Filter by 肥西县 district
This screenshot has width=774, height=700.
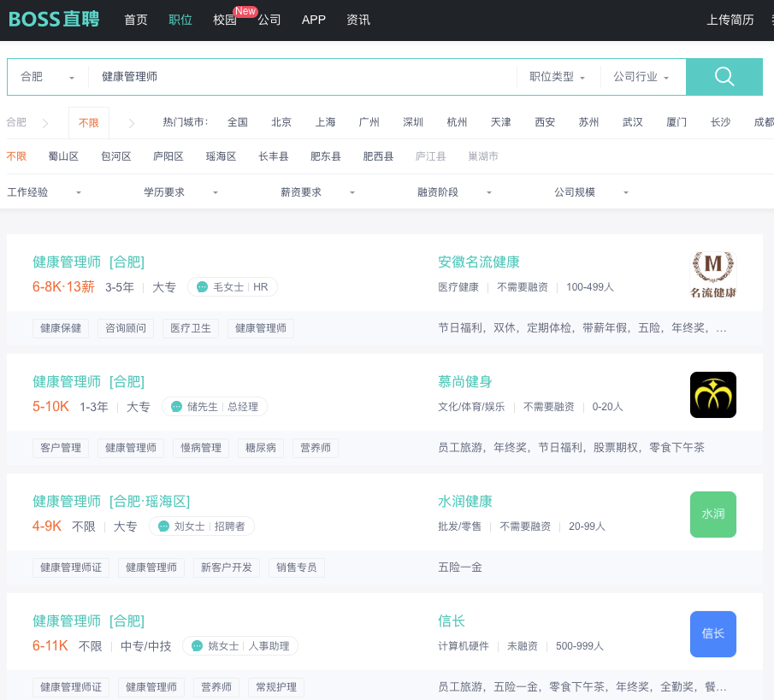(378, 156)
